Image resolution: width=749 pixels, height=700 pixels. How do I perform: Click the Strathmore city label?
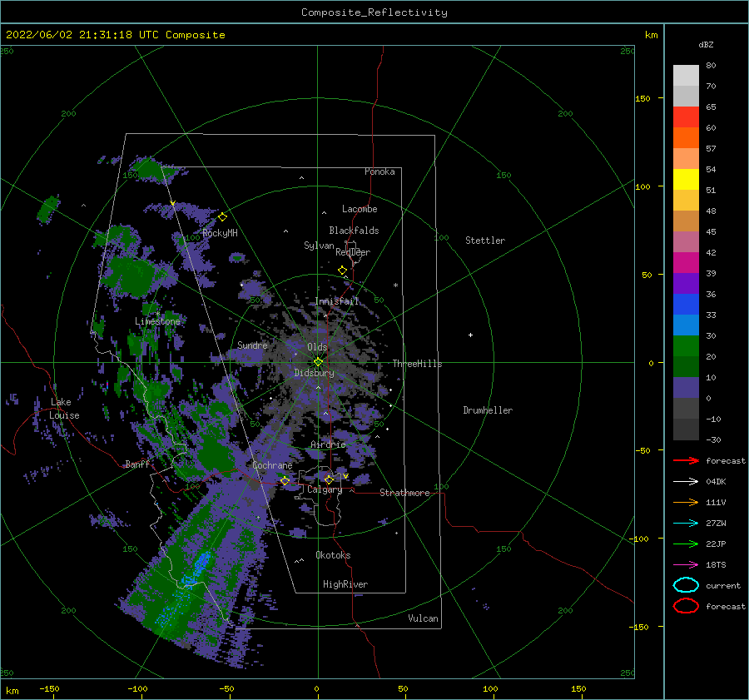[404, 493]
